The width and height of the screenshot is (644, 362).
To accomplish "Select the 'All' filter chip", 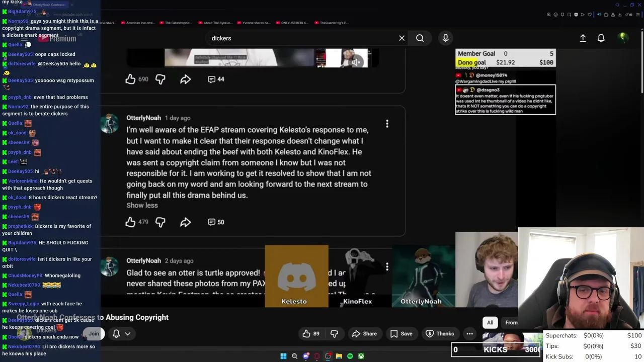I will pos(490,323).
